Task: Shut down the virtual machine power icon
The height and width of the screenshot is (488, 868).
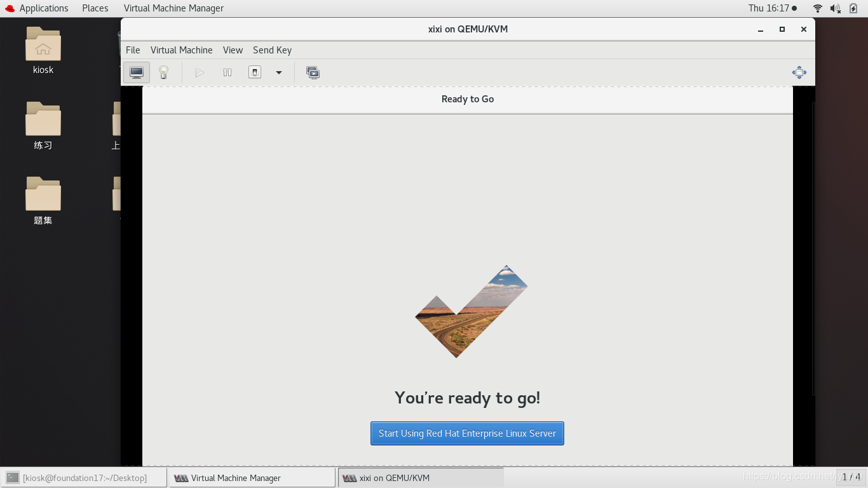Action: click(255, 72)
